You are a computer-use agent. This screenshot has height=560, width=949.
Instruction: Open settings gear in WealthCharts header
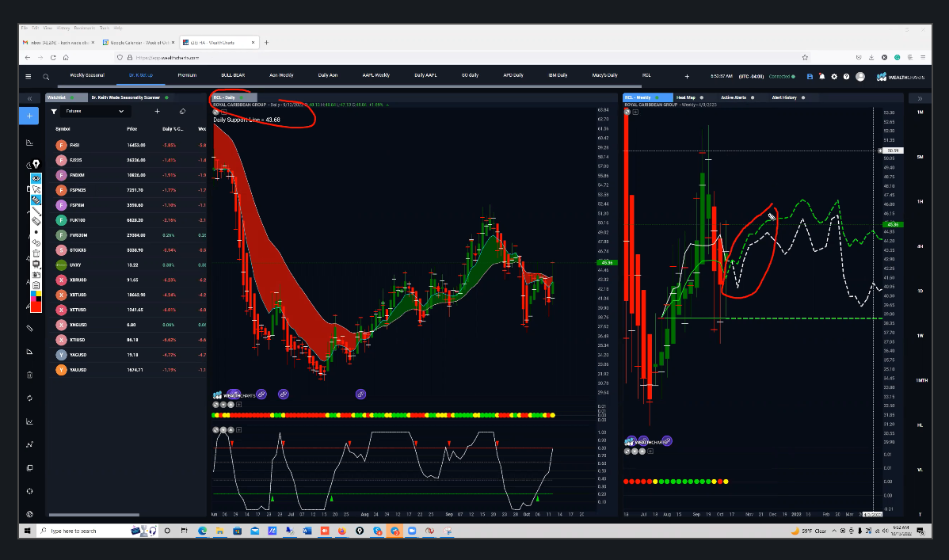[x=834, y=76]
